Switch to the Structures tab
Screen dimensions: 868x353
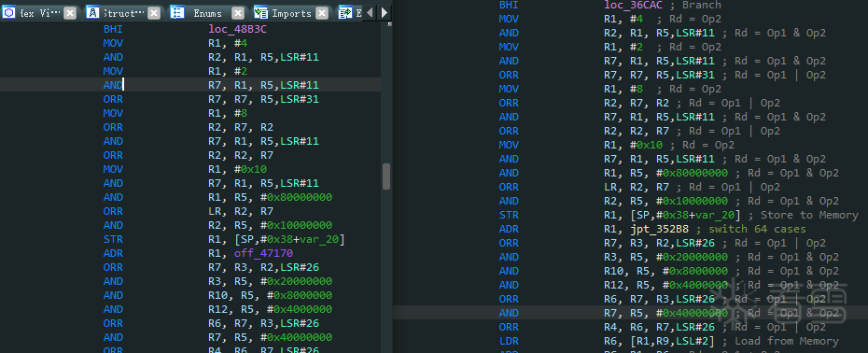pos(123,13)
